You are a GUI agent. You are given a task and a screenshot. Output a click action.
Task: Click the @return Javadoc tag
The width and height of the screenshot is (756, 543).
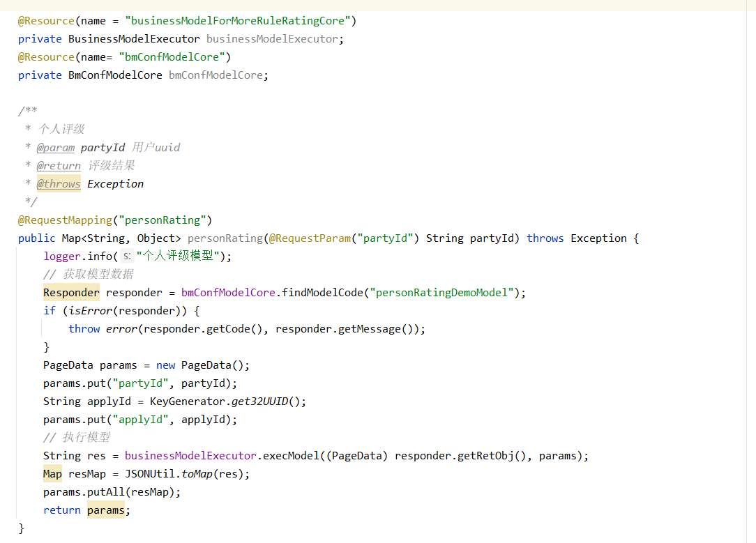[59, 166]
